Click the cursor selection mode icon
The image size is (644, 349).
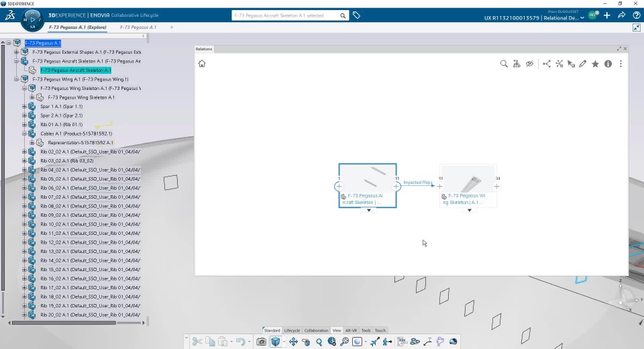click(572, 64)
